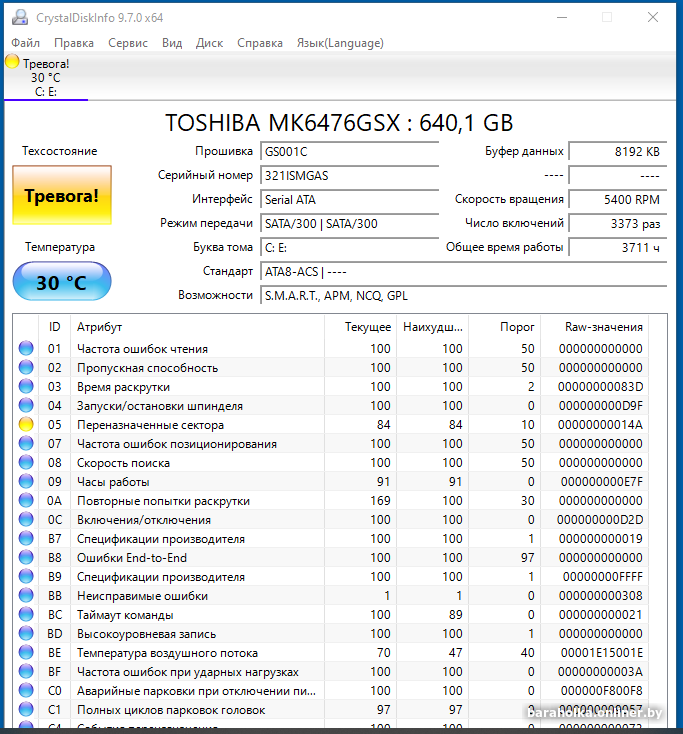
Task: Click the power-on count value 3373 раз
Action: tap(618, 224)
